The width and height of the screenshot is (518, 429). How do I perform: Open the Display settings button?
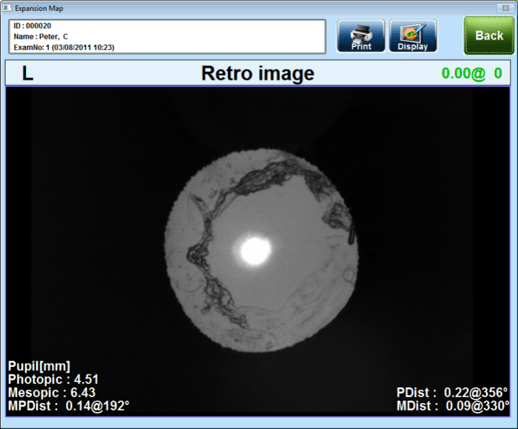coord(413,36)
